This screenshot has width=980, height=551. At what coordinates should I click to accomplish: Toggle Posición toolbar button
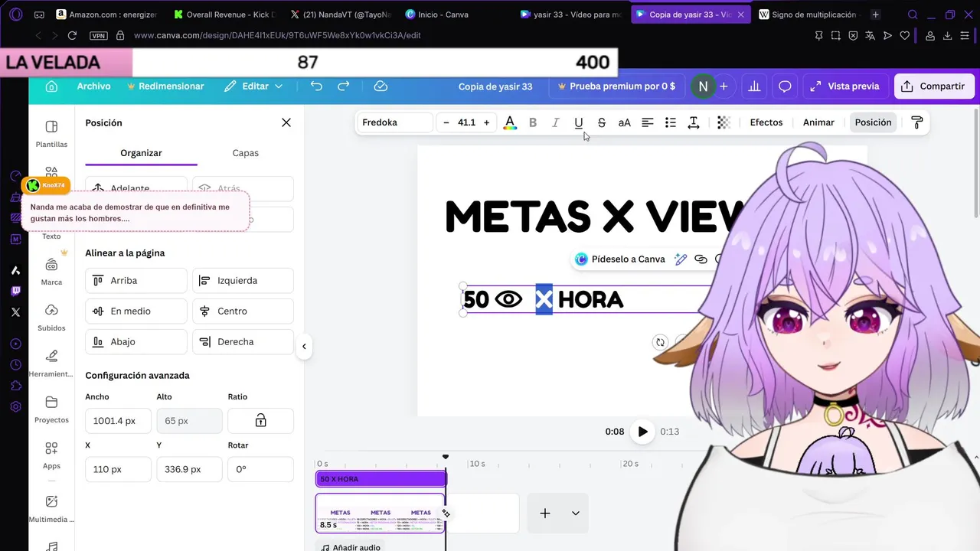[873, 122]
